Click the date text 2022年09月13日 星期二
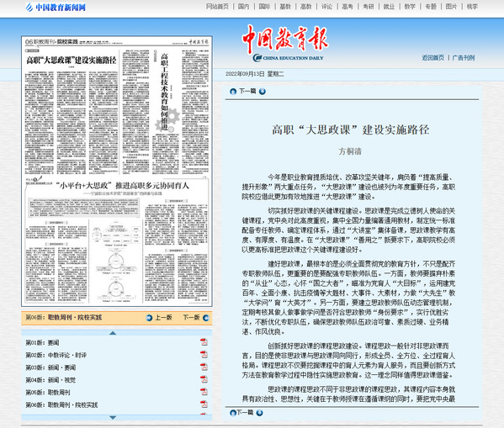This screenshot has height=428, width=504. point(255,74)
